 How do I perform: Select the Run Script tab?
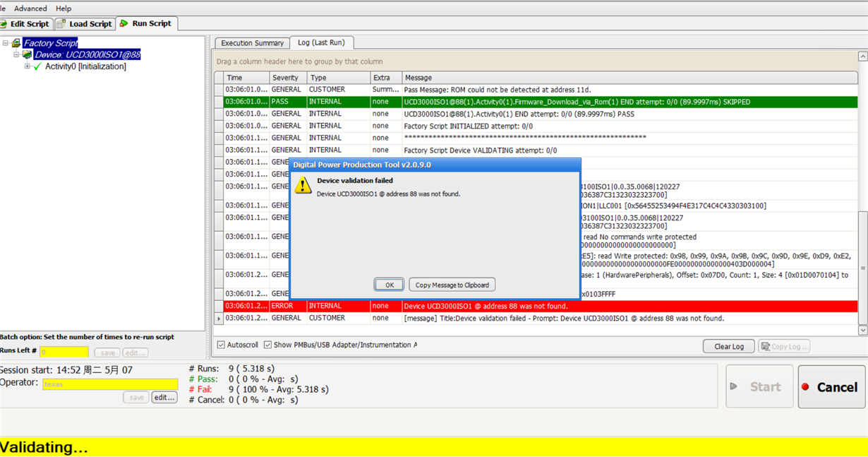[x=146, y=23]
